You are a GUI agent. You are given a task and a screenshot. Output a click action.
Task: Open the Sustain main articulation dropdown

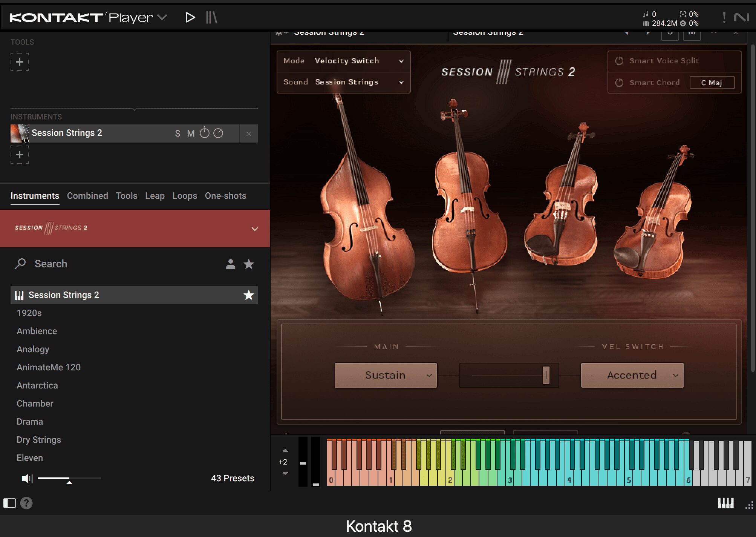(x=386, y=375)
